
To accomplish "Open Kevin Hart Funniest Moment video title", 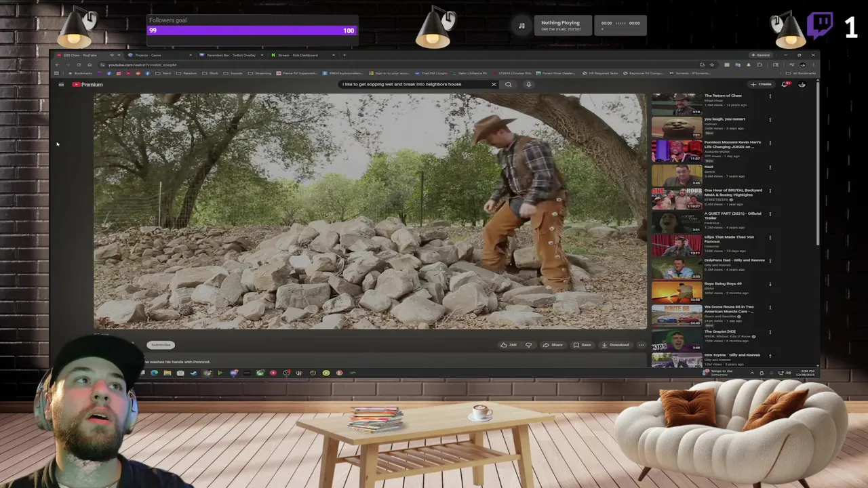I will [732, 144].
